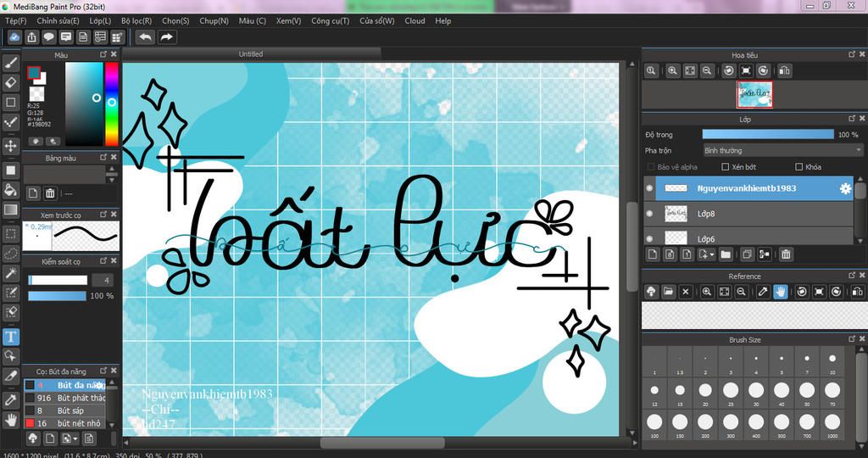Adjust the Độ trong opacity slider
868x458 pixels.
pyautogui.click(x=768, y=135)
